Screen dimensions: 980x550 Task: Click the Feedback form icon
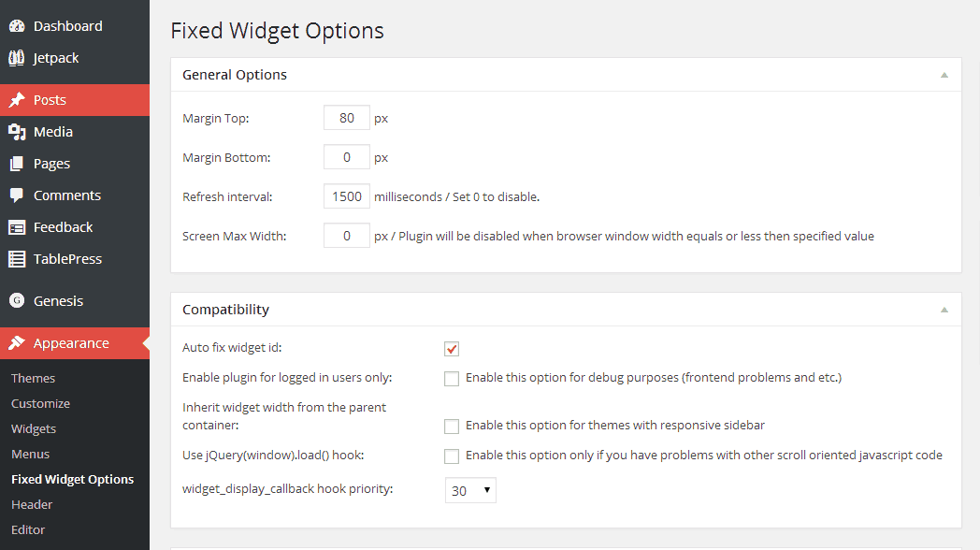pyautogui.click(x=17, y=227)
